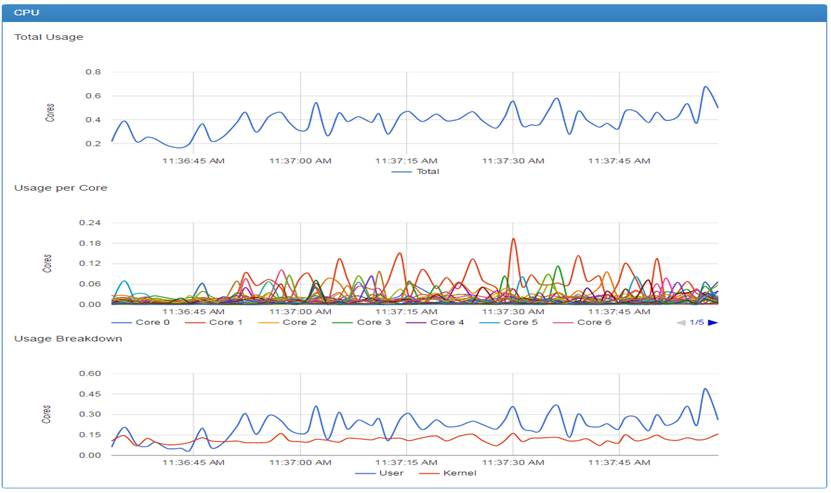Image resolution: width=831 pixels, height=493 pixels.
Task: Click the 0.15 axis label in Usage Breakdown
Action: coord(90,435)
